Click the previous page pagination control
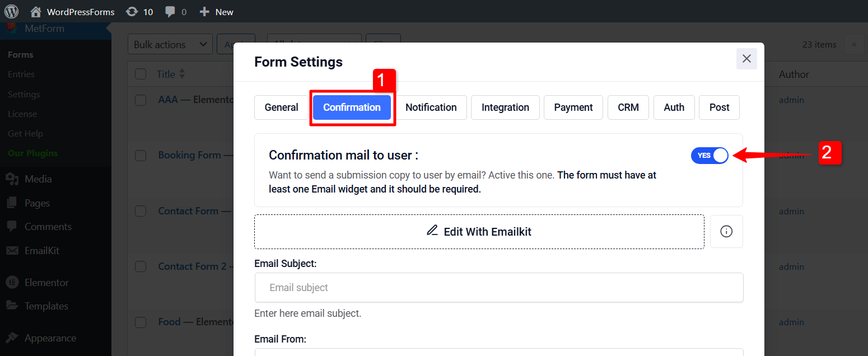Screen dimensions: 868x356 coord(854,44)
